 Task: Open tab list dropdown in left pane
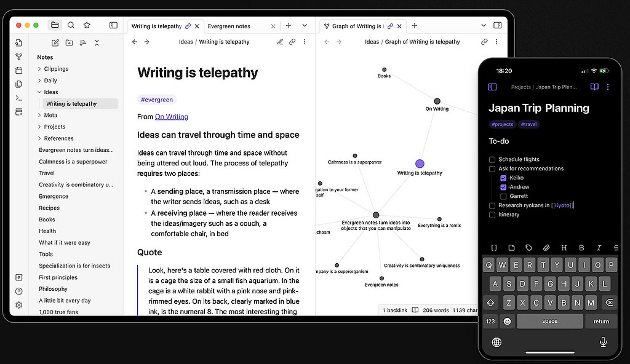pyautogui.click(x=305, y=25)
